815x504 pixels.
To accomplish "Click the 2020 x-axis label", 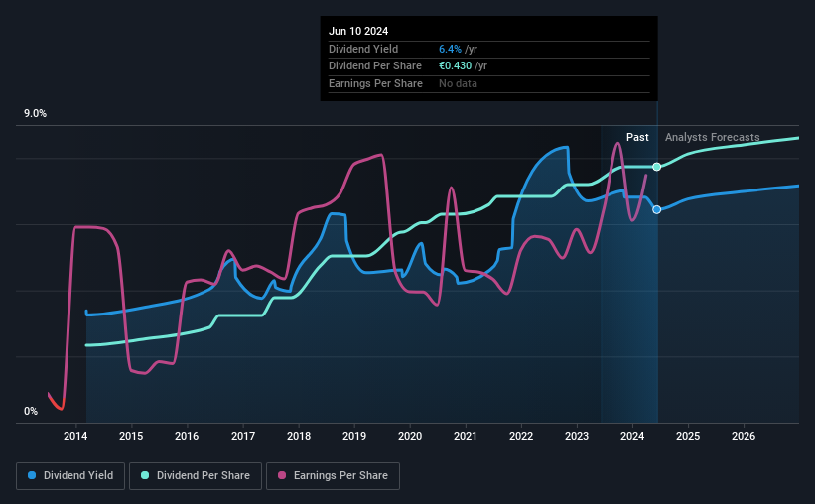I will [410, 436].
